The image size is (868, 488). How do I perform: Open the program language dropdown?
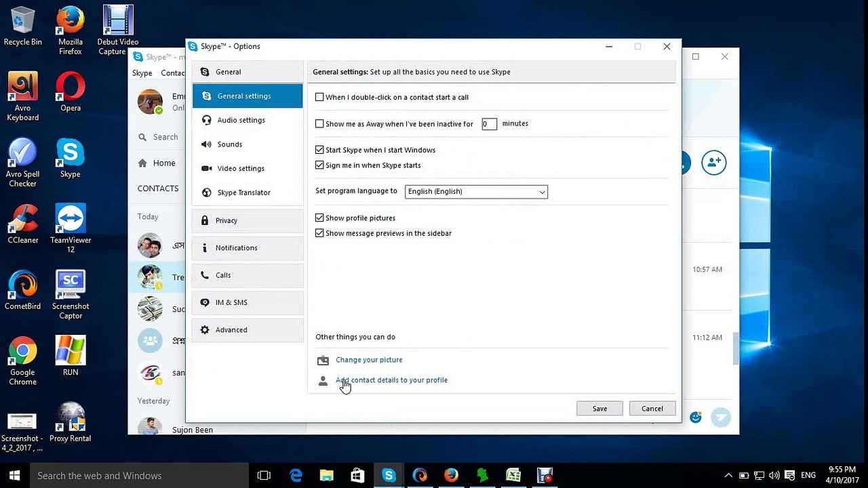click(476, 192)
